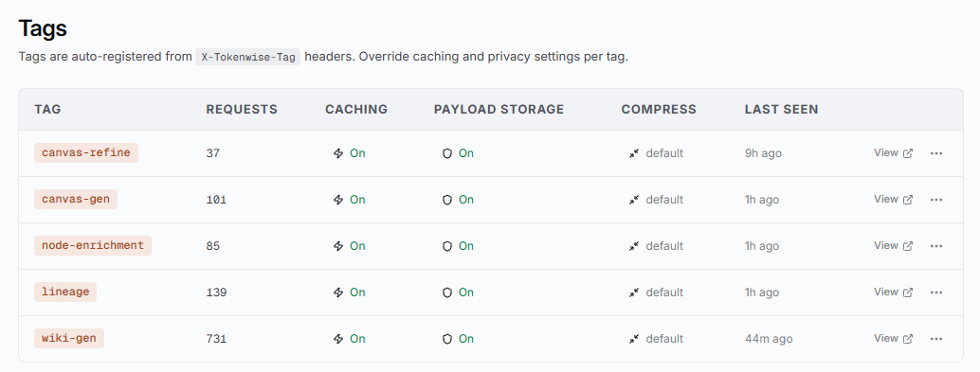The image size is (980, 372).
Task: Click the wiki-gen tag badge
Action: [69, 338]
